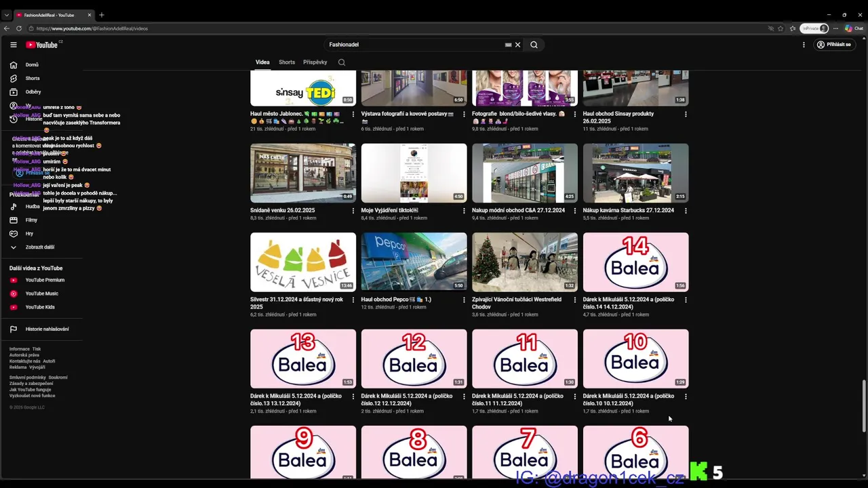Open YouTube Premium link
This screenshot has width=868, height=488.
click(x=45, y=280)
